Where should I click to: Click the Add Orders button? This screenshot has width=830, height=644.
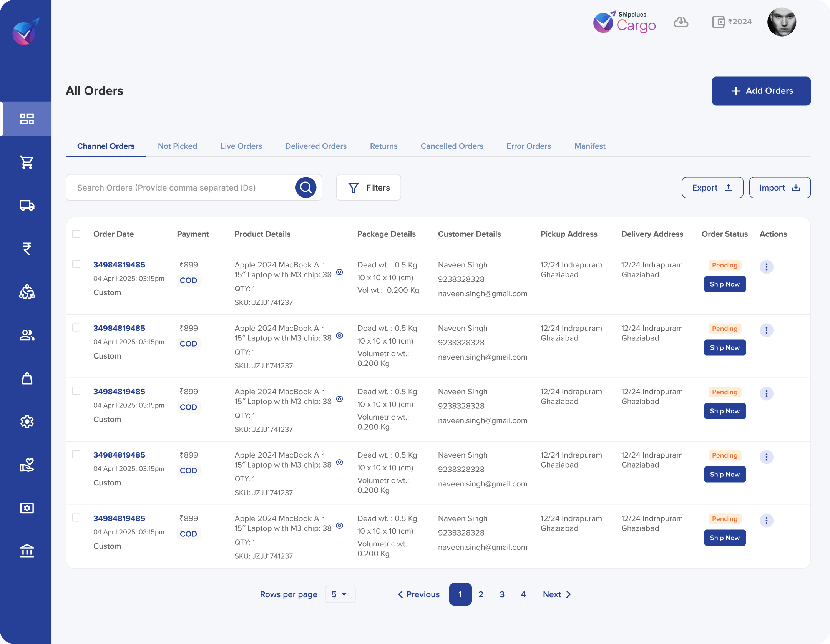tap(761, 91)
